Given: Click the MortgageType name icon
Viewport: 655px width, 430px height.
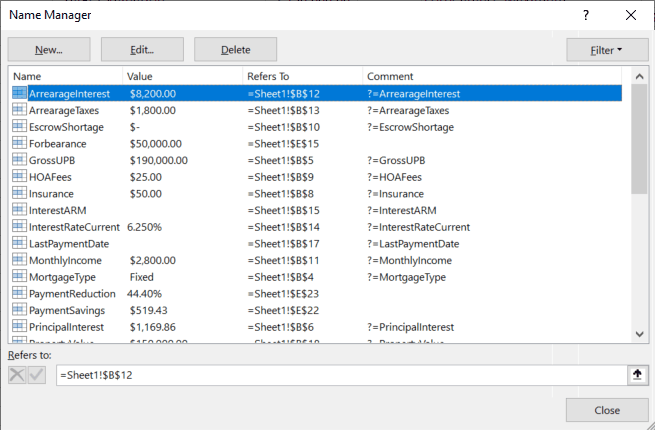Looking at the screenshot, I should pyautogui.click(x=19, y=277).
